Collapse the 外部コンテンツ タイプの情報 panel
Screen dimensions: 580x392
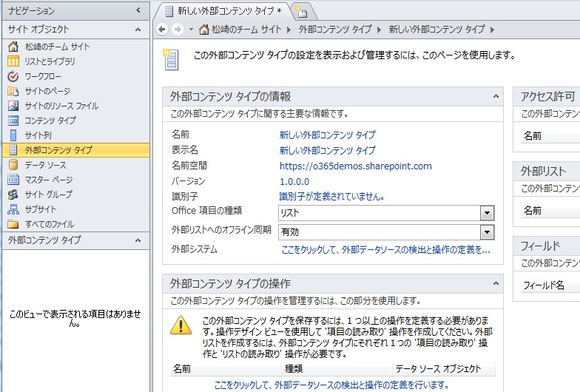coord(496,96)
